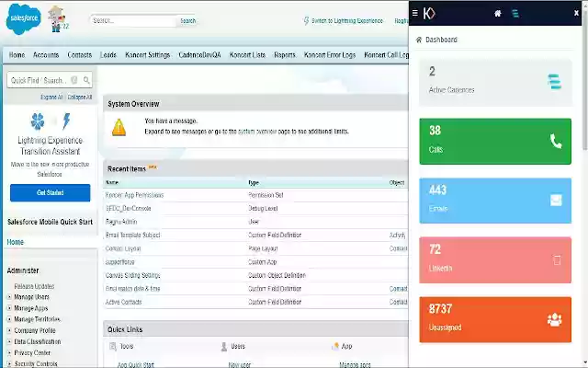The width and height of the screenshot is (588, 368).
Task: Click the envelope icon on Emails tile
Action: point(556,201)
